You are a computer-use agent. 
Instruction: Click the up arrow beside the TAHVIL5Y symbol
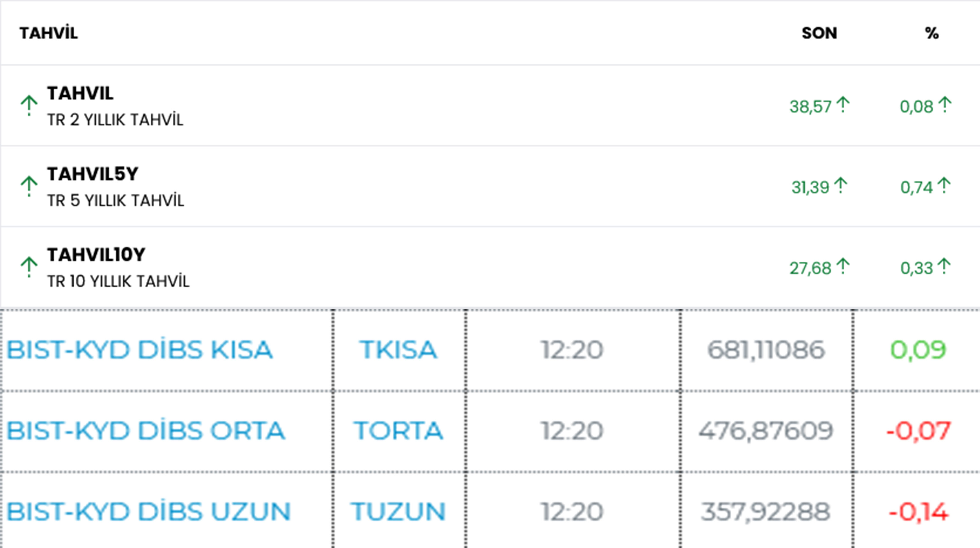(x=29, y=186)
